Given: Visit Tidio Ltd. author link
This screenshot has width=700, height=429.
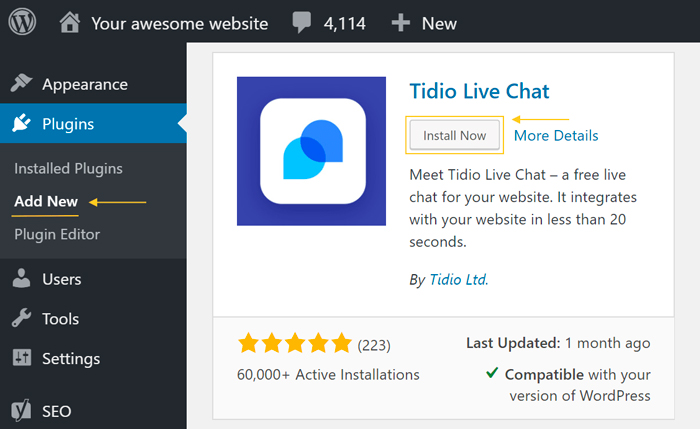Looking at the screenshot, I should (x=459, y=279).
